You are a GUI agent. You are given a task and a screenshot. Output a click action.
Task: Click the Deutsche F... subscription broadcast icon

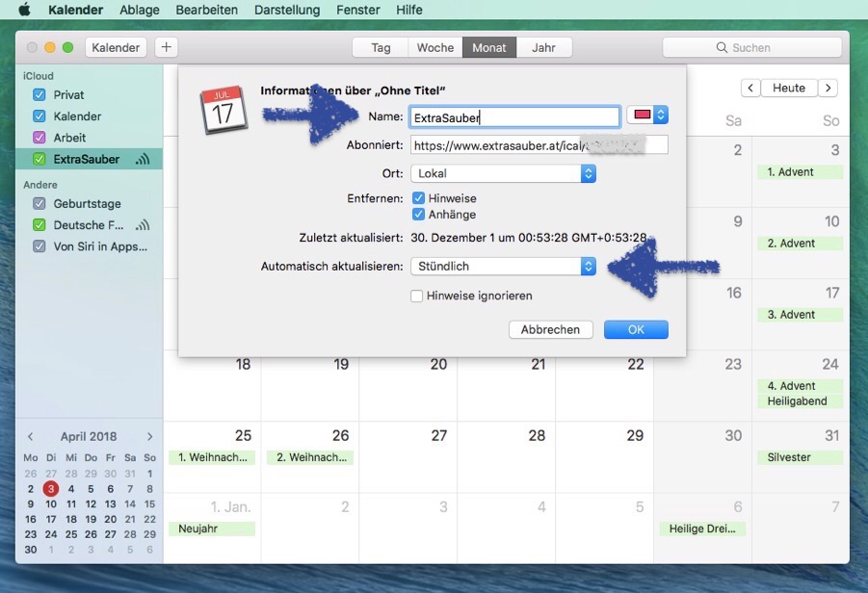[x=143, y=225]
